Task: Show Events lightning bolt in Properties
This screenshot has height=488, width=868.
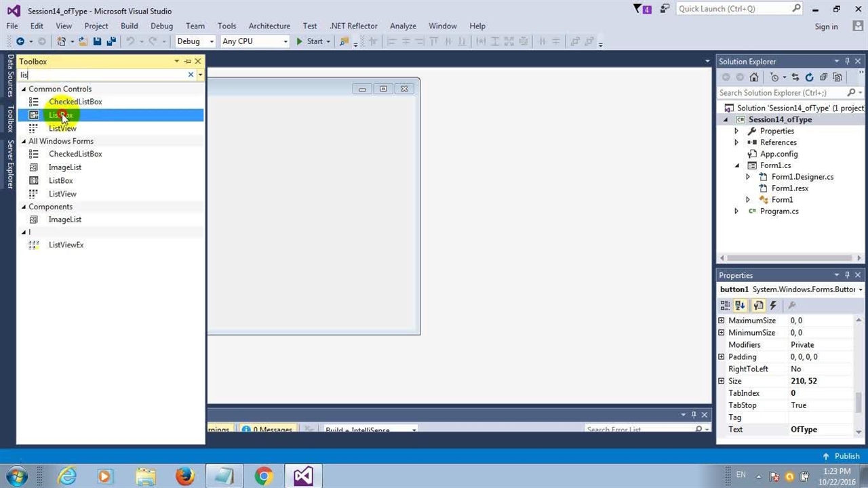Action: point(773,306)
